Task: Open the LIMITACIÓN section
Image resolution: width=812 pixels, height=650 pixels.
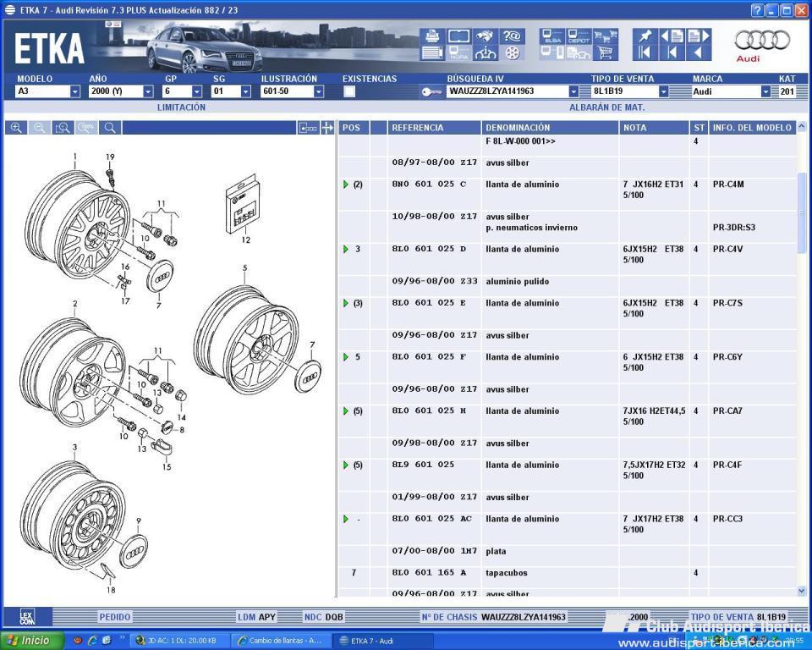Action: pos(181,107)
